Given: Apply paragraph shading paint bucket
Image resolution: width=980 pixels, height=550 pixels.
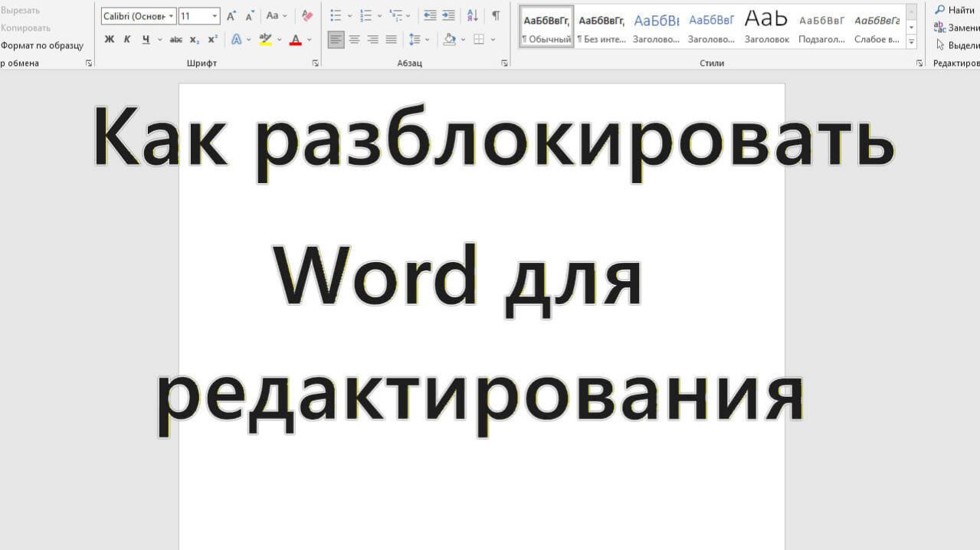Looking at the screenshot, I should [x=450, y=39].
